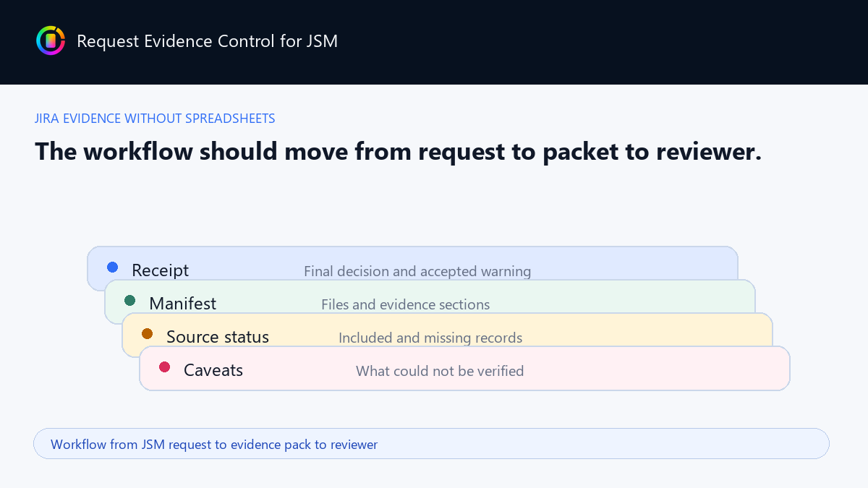Click What could not be verified text
868x488 pixels.
(440, 372)
